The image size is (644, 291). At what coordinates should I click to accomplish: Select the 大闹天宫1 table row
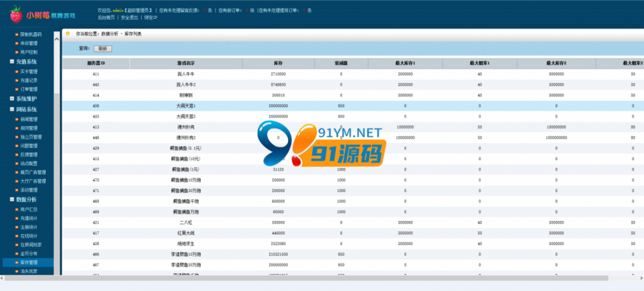tap(353, 106)
